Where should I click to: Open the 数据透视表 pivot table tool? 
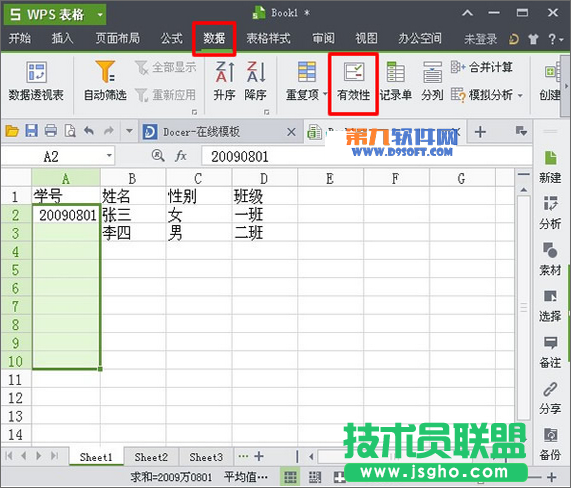[x=36, y=81]
